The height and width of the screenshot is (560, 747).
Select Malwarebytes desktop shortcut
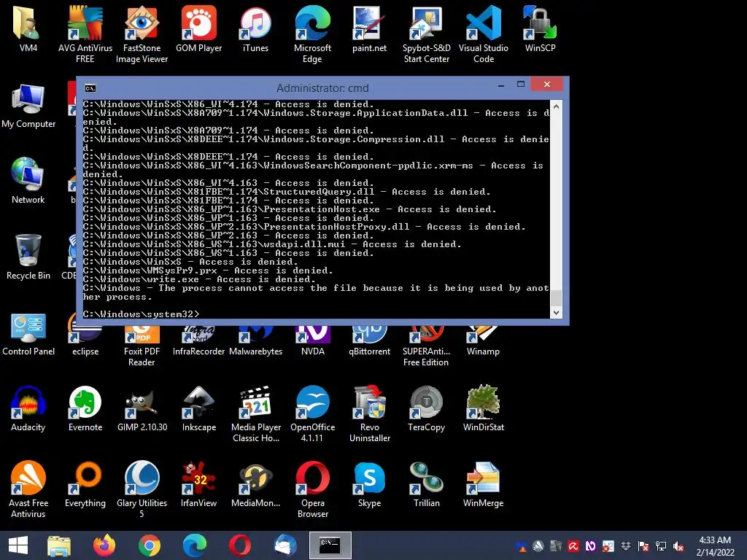pos(256,342)
